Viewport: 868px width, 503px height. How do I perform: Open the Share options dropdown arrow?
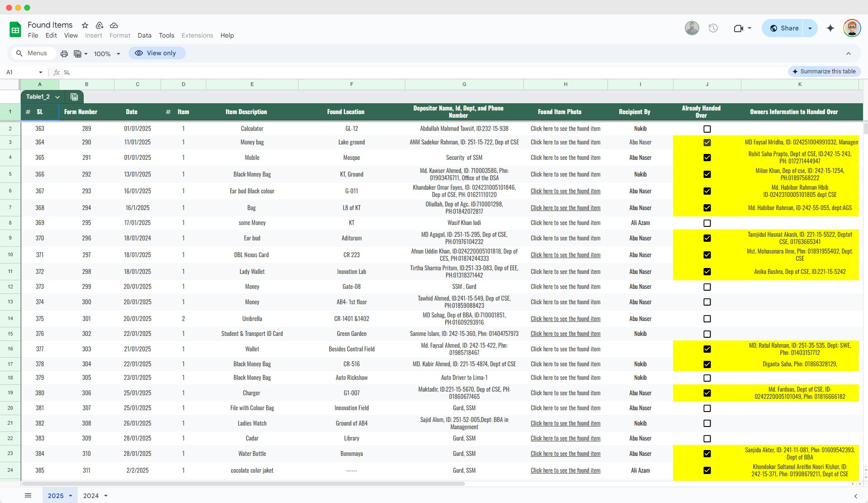pyautogui.click(x=810, y=28)
